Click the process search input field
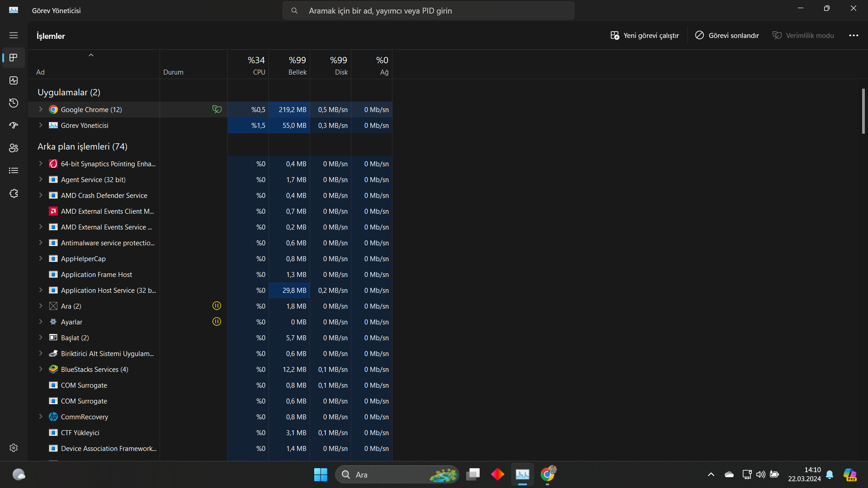The width and height of the screenshot is (868, 488). click(x=429, y=10)
